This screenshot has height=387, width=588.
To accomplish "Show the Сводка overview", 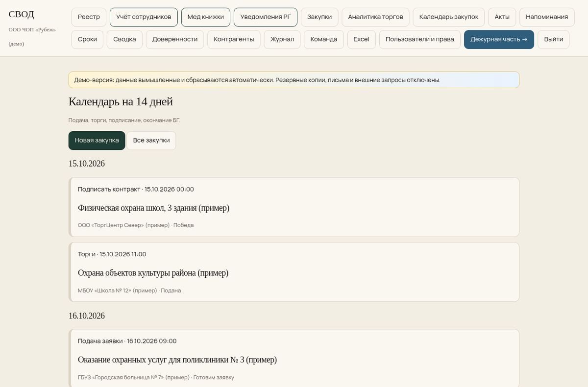I will coord(124,40).
